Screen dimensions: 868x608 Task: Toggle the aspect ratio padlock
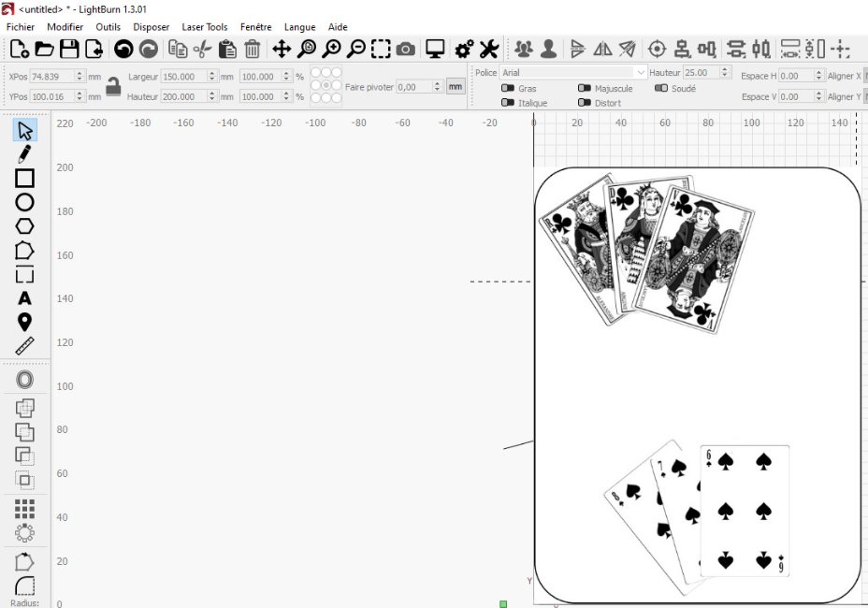click(x=113, y=86)
